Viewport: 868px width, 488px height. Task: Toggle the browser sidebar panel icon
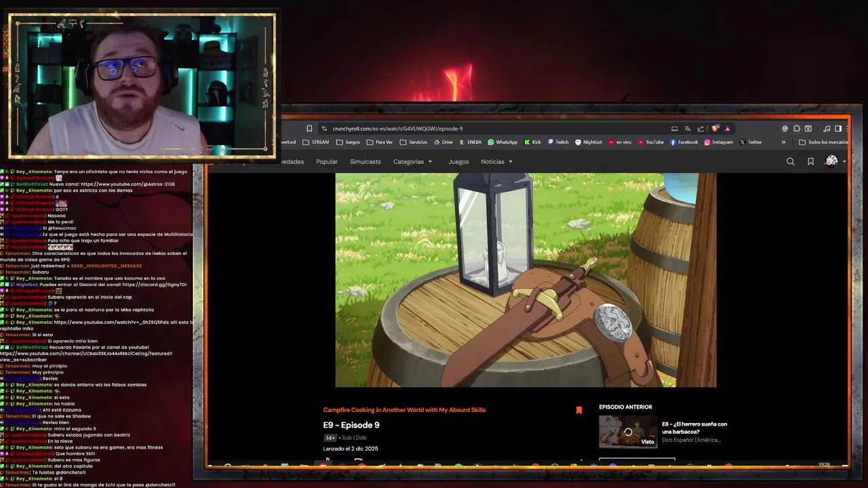838,129
